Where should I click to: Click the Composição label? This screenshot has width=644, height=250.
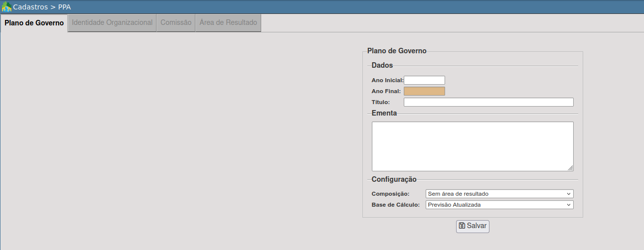[x=390, y=194]
